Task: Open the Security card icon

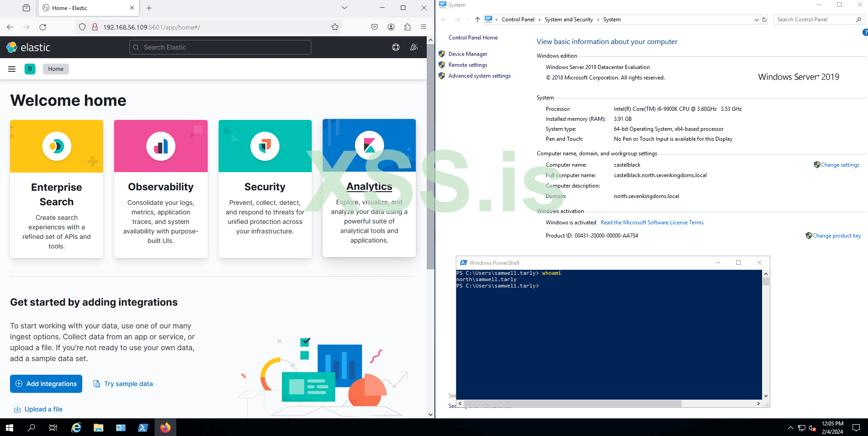Action: [x=265, y=146]
